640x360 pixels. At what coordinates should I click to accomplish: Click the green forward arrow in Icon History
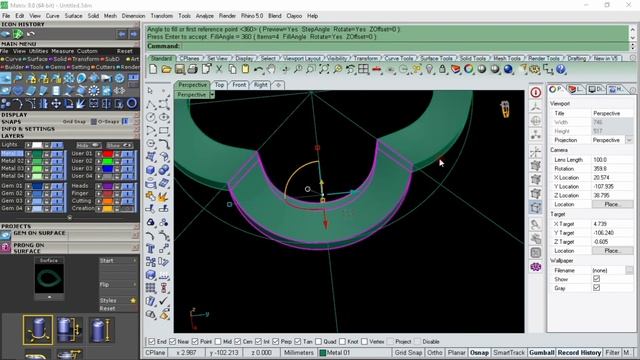point(18,34)
